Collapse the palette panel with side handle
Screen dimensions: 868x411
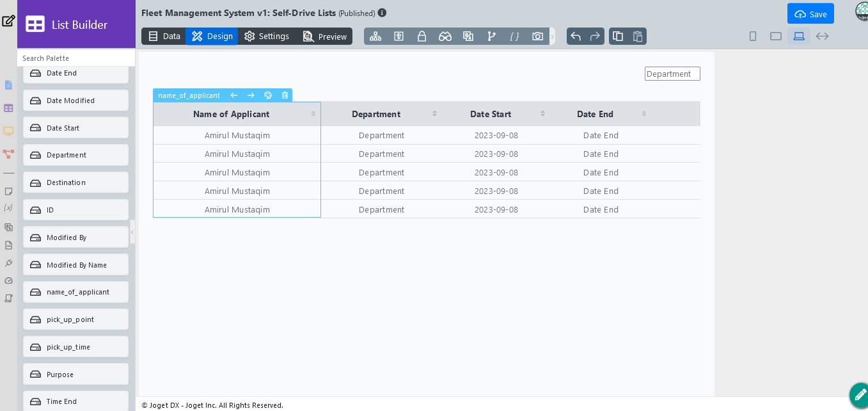tap(132, 232)
